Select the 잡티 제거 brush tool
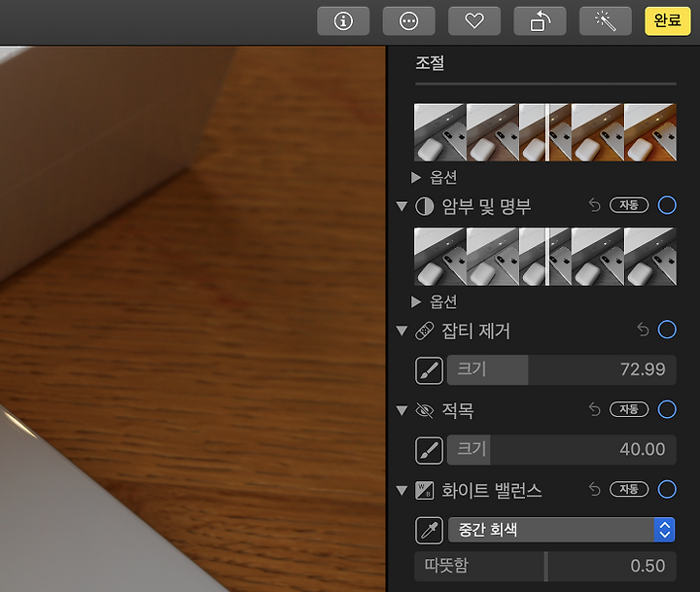 429,370
